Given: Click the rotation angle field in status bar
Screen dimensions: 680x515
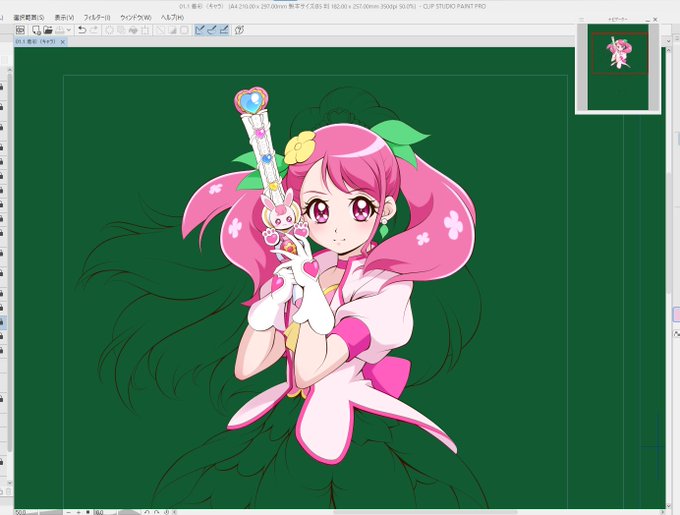Looking at the screenshot, I should click(99, 512).
